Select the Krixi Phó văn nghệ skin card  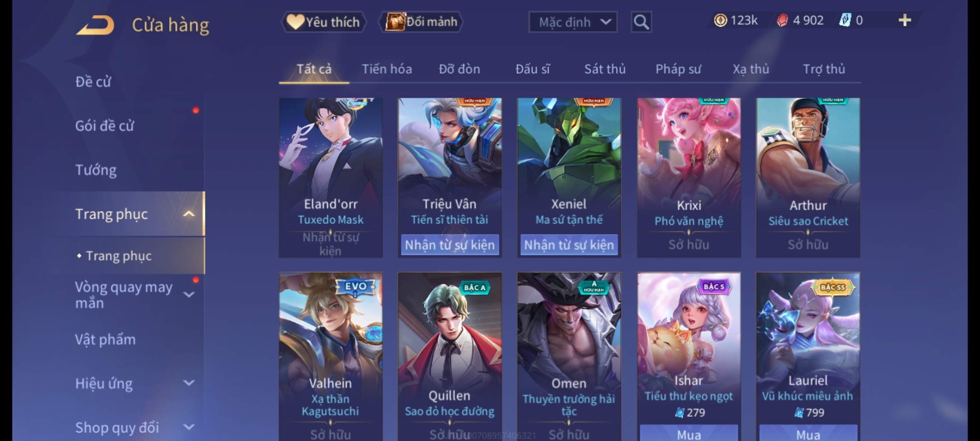[689, 178]
